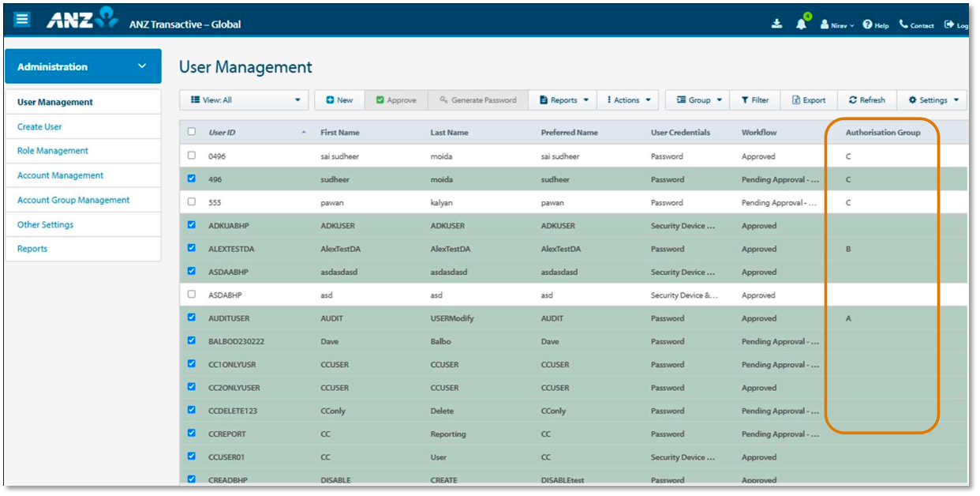This screenshot has height=496, width=980.
Task: Click the Refresh toolbar button
Action: 866,100
